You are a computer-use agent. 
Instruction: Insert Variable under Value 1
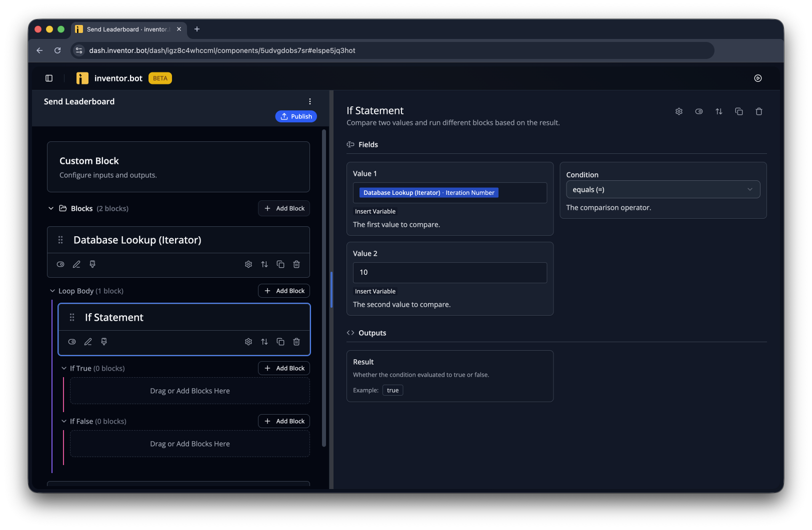coord(375,211)
